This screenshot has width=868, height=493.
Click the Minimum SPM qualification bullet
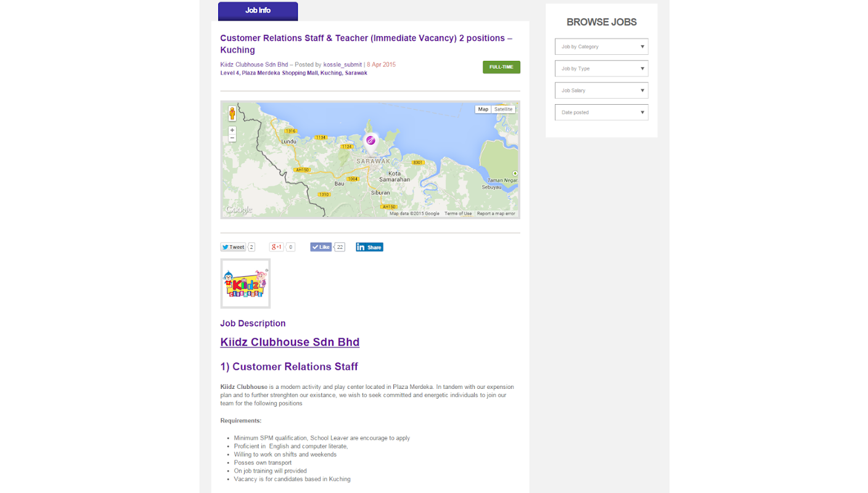tap(322, 438)
